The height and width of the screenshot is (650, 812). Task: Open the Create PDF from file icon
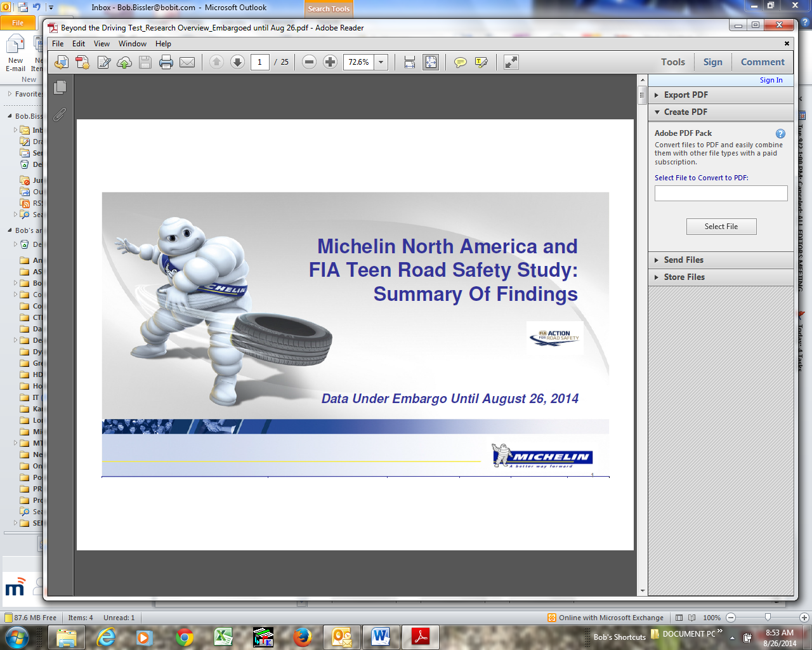tap(82, 62)
